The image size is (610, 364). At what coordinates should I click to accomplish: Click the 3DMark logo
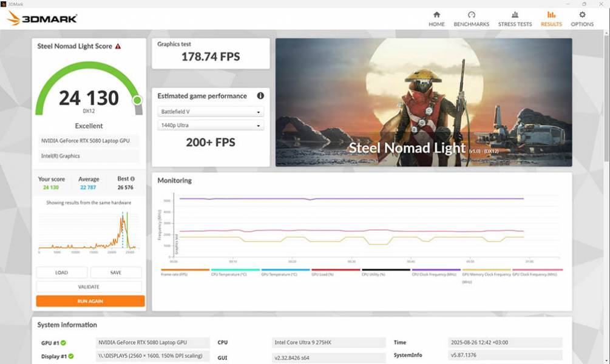coord(42,18)
